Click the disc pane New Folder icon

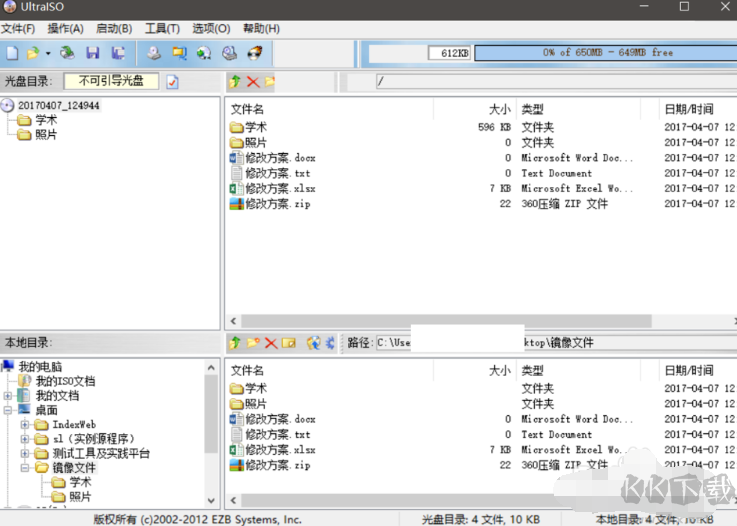[270, 82]
